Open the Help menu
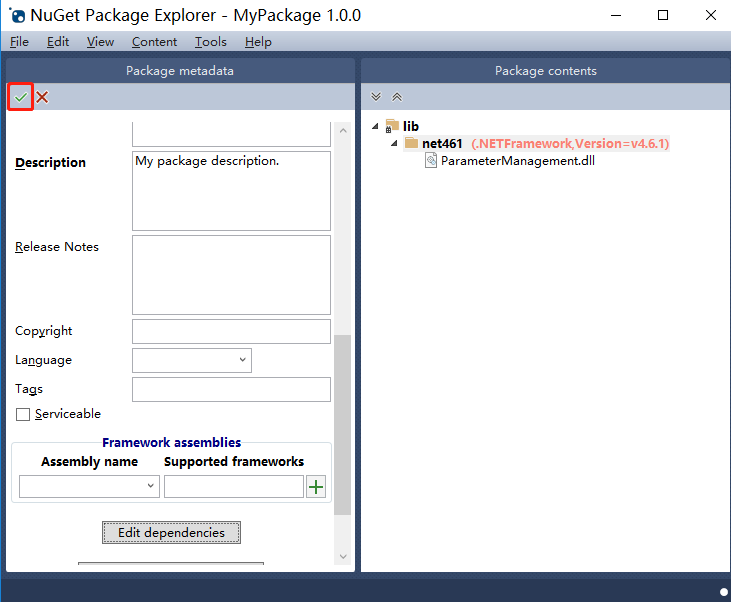Viewport: 731px width, 602px height. [258, 42]
